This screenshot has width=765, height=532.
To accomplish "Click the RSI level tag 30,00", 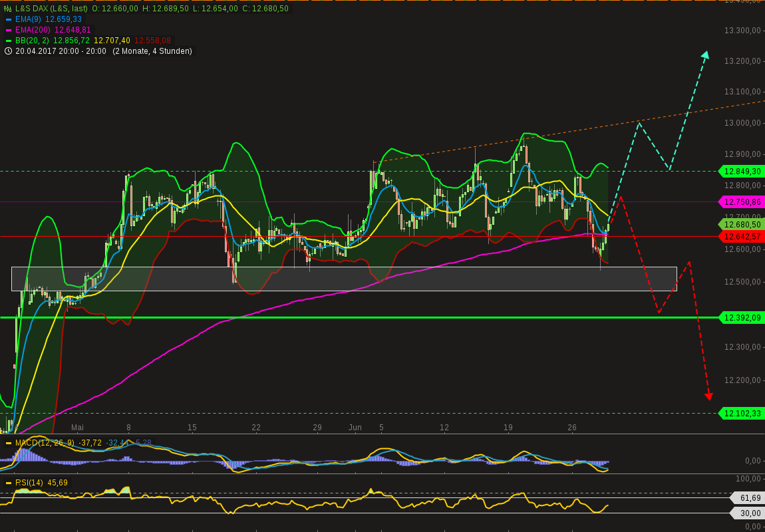I will pyautogui.click(x=748, y=513).
